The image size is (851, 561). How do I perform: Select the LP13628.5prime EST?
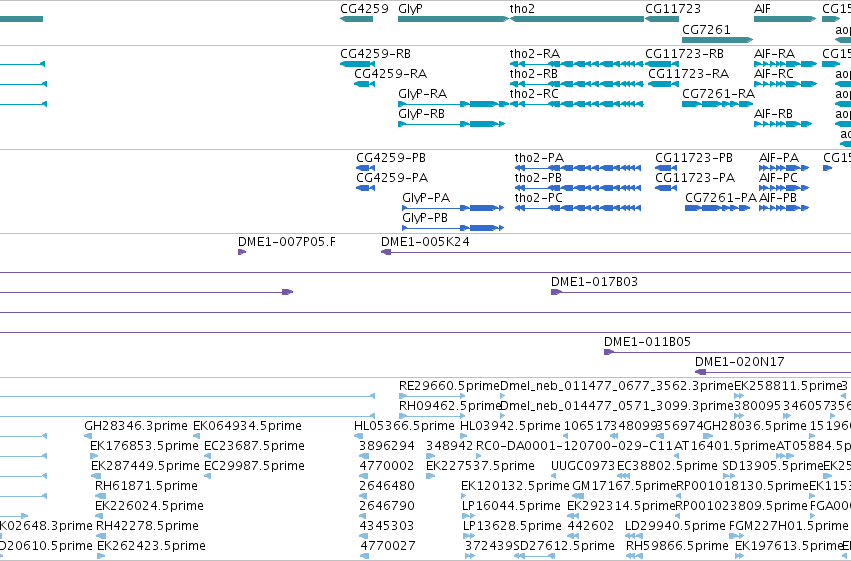coord(469,536)
